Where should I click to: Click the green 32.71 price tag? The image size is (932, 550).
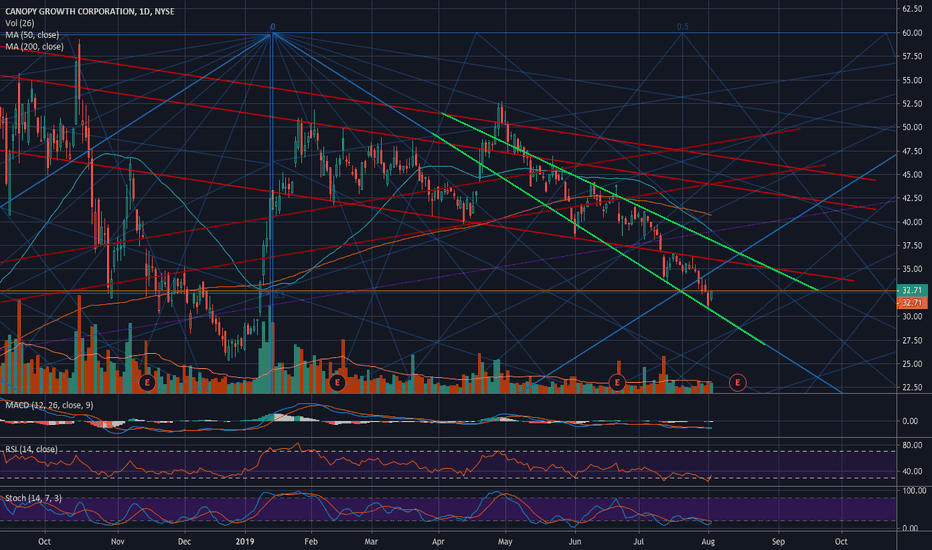[911, 290]
